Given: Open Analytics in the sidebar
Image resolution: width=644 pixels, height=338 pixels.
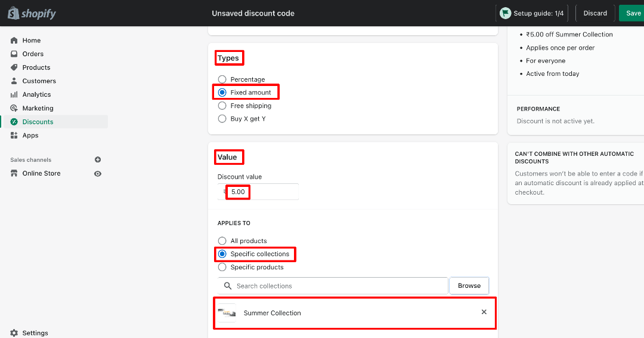Looking at the screenshot, I should coord(36,94).
